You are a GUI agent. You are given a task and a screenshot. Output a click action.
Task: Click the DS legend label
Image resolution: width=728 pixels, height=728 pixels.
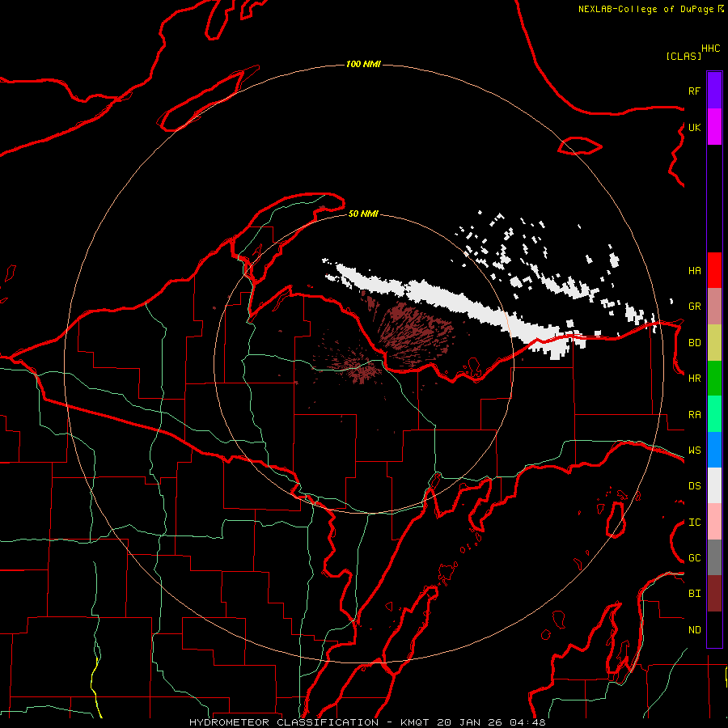tap(694, 486)
